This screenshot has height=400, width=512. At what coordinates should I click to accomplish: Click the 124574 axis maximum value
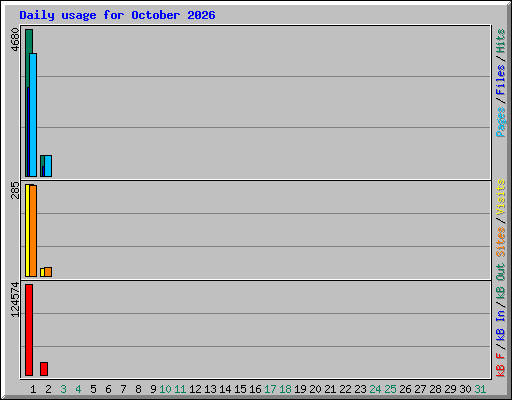[x=15, y=299]
